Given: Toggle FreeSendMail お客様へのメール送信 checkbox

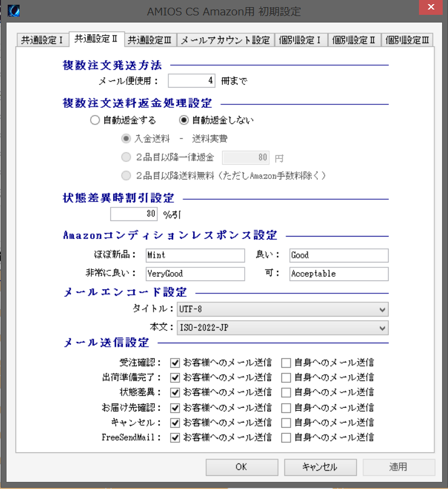Looking at the screenshot, I should (175, 437).
